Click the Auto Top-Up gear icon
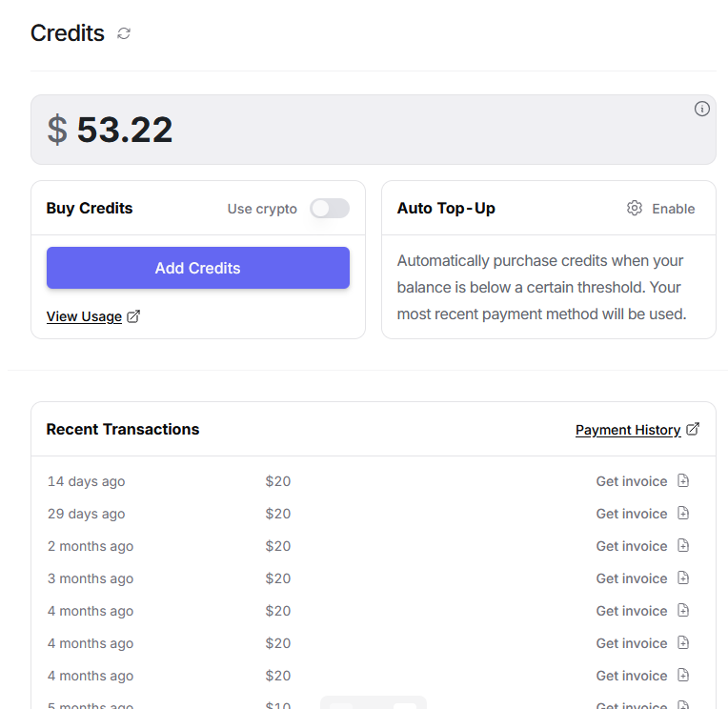Screen dimensions: 728x709 click(635, 208)
